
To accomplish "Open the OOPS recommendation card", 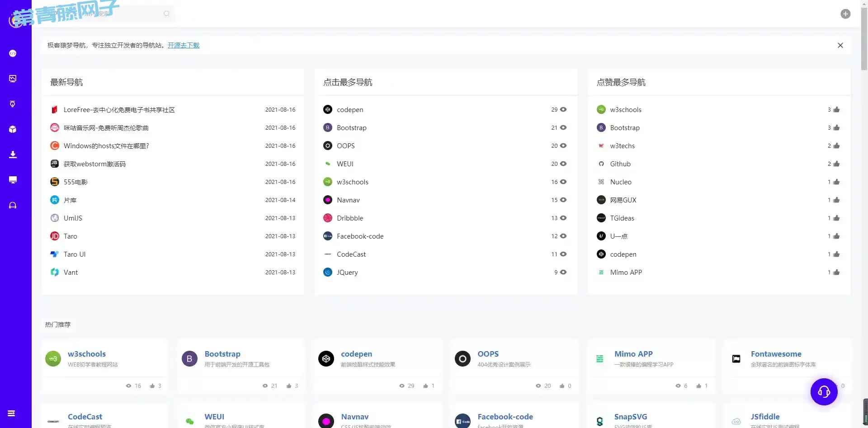I will point(488,354).
